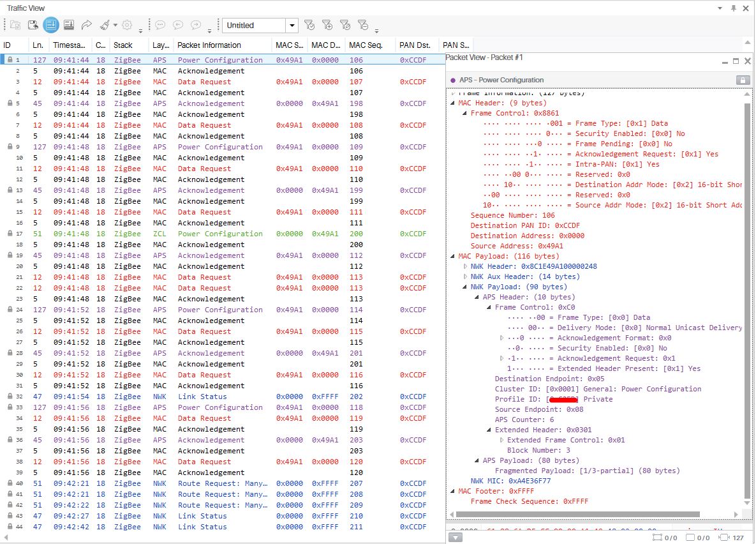
Task: Click the lock icon on packet 44
Action: pyautogui.click(x=10, y=527)
